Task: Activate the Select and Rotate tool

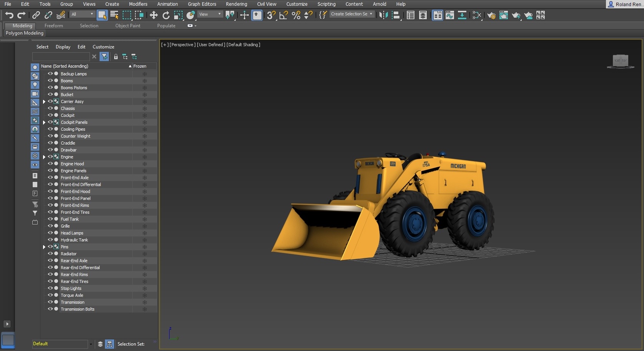Action: point(166,15)
